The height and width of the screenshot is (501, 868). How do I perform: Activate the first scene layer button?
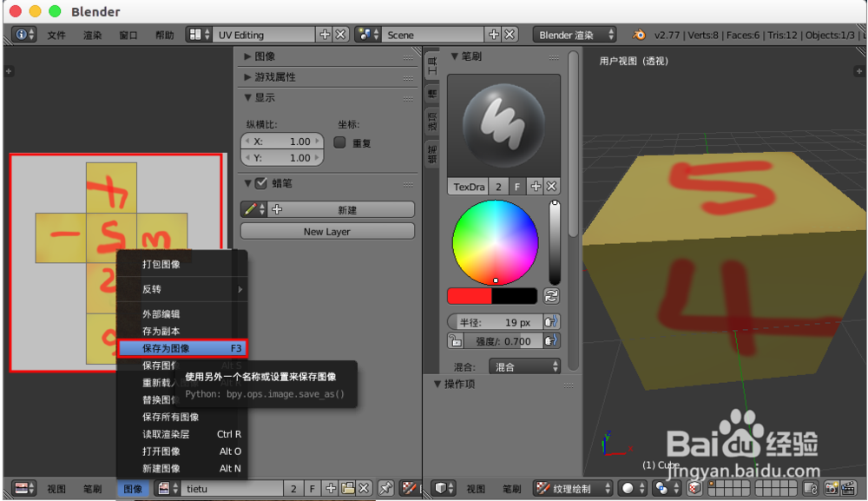(713, 485)
